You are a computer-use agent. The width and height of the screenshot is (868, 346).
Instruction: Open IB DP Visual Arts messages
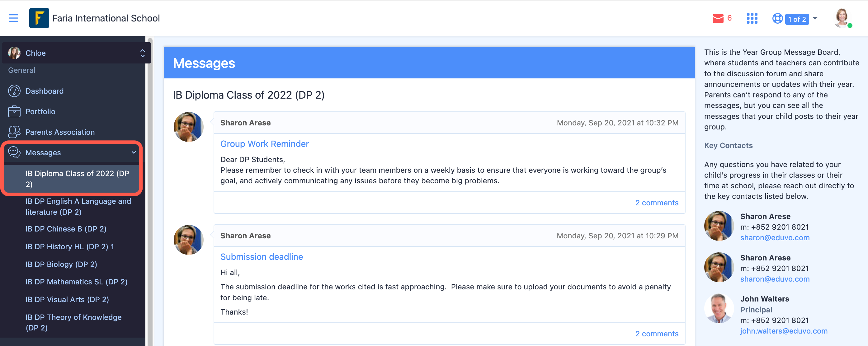(67, 300)
